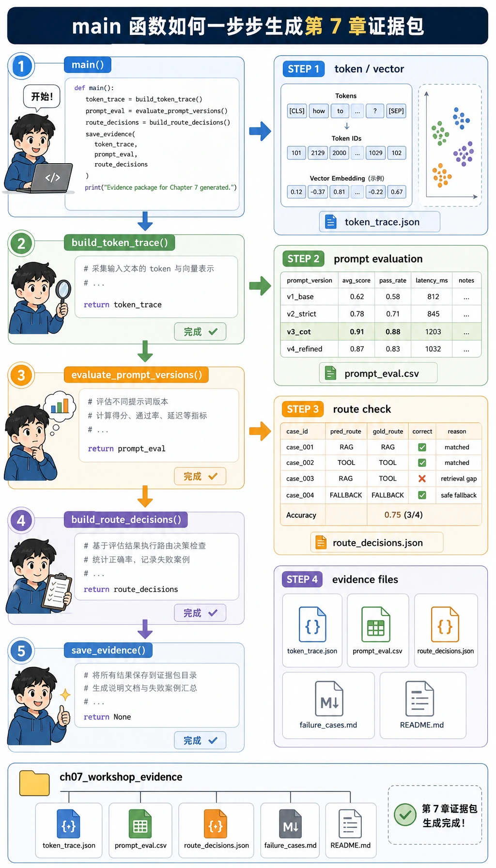This screenshot has height=868, width=496.
Task: Click the orange dot cluster in scatter plot
Action: 441,175
